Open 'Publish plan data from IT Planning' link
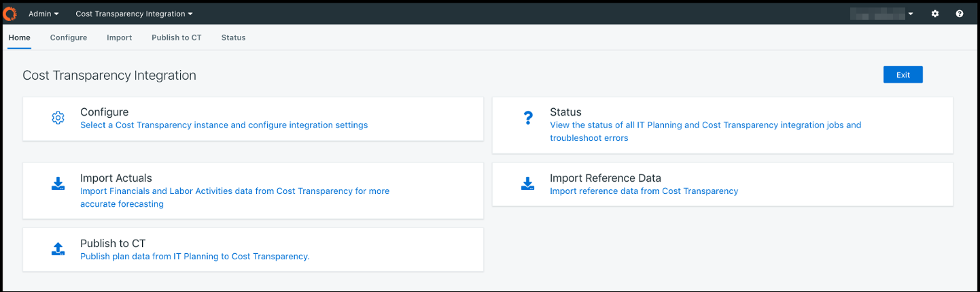The width and height of the screenshot is (980, 292). 194,257
